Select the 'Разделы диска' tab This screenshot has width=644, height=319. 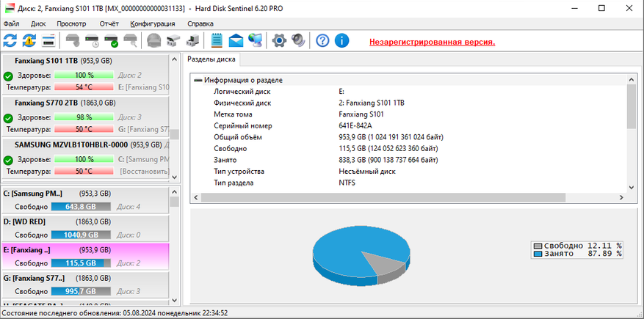[x=211, y=59]
